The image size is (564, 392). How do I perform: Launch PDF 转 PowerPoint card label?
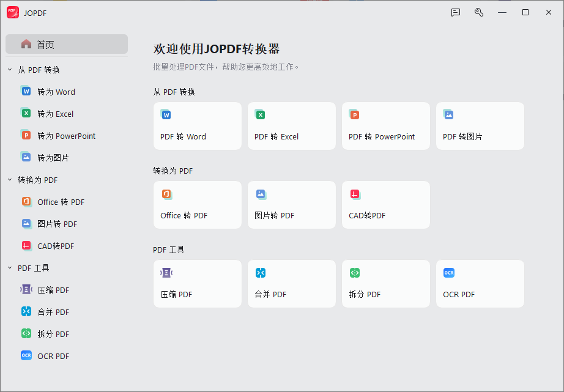(x=382, y=136)
